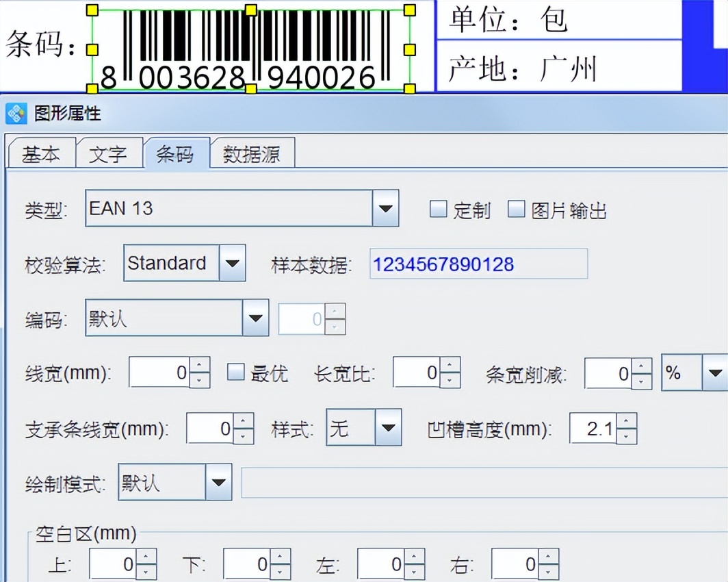Open the 类型 dropdown showing EAN 13
The height and width of the screenshot is (582, 728).
(385, 208)
